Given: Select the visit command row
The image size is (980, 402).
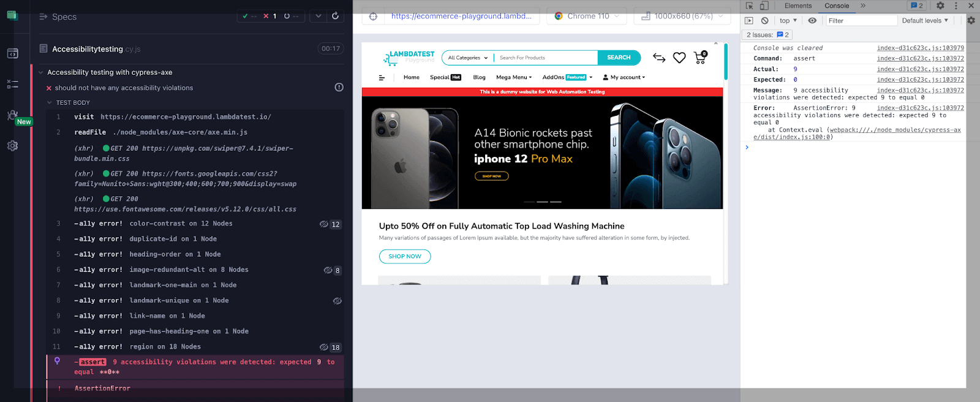Looking at the screenshot, I should (x=195, y=117).
